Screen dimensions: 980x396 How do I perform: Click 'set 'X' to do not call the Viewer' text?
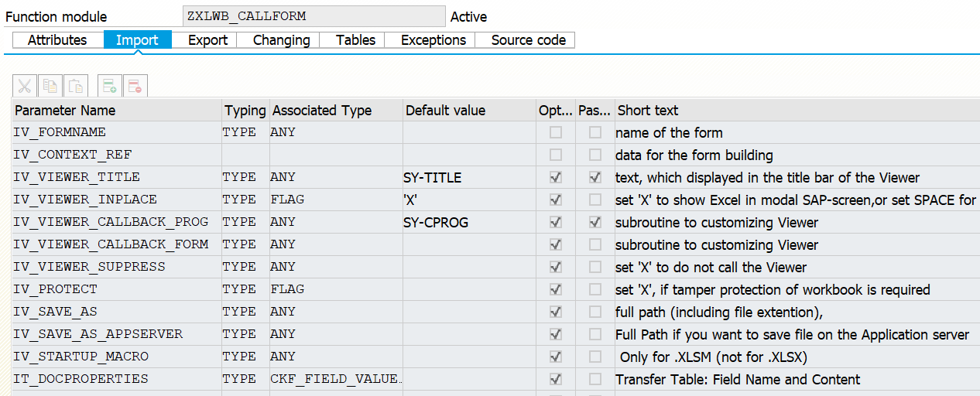coord(711,267)
